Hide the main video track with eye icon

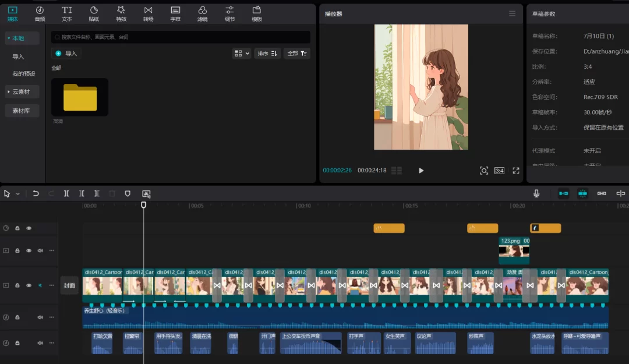[x=29, y=285]
